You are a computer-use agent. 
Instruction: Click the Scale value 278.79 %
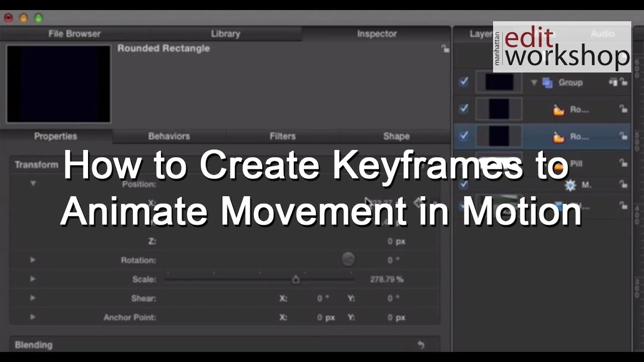coord(386,280)
